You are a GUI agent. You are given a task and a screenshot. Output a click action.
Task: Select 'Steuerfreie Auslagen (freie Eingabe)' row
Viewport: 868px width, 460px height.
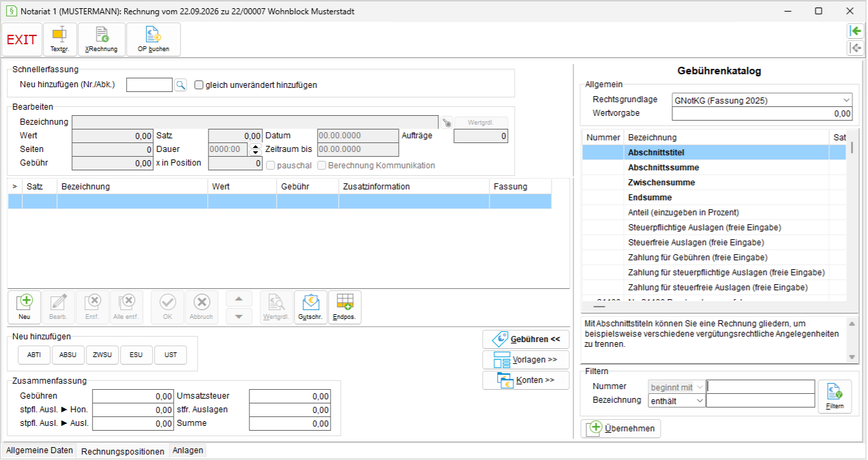pyautogui.click(x=714, y=243)
